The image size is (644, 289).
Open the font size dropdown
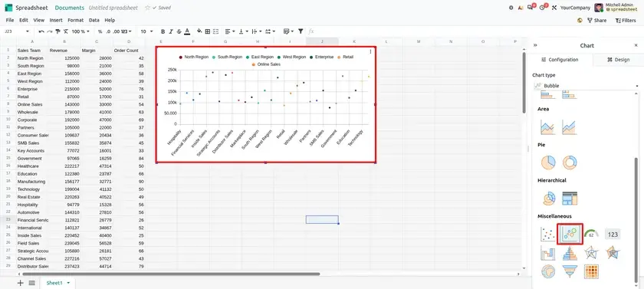(146, 31)
